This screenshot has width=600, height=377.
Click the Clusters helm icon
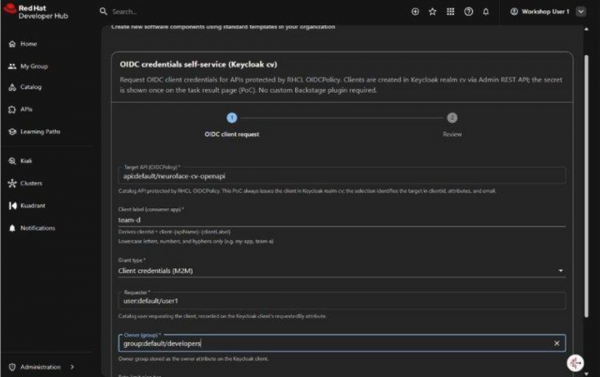pyautogui.click(x=12, y=183)
